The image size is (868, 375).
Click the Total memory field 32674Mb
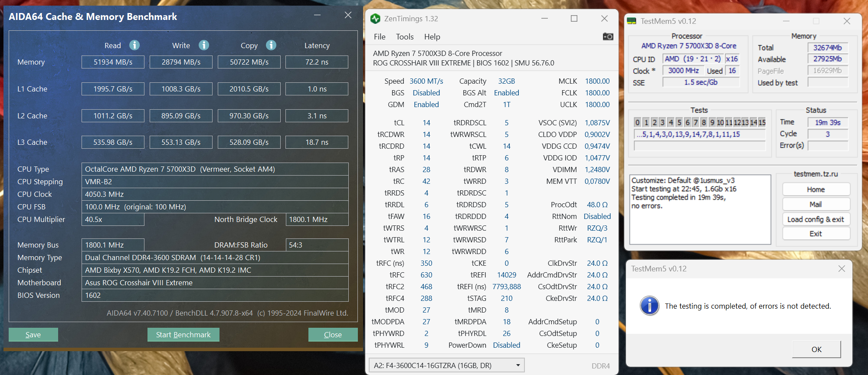pyautogui.click(x=828, y=48)
